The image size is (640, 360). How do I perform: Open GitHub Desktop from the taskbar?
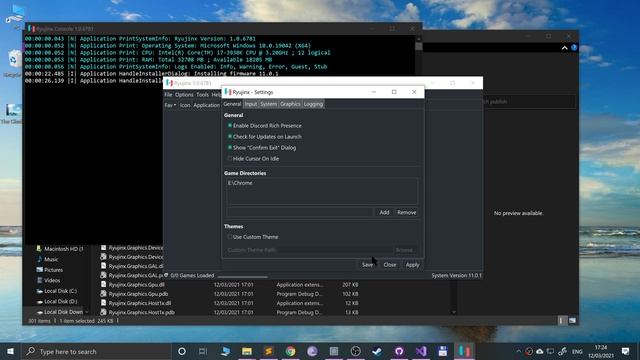[399, 351]
